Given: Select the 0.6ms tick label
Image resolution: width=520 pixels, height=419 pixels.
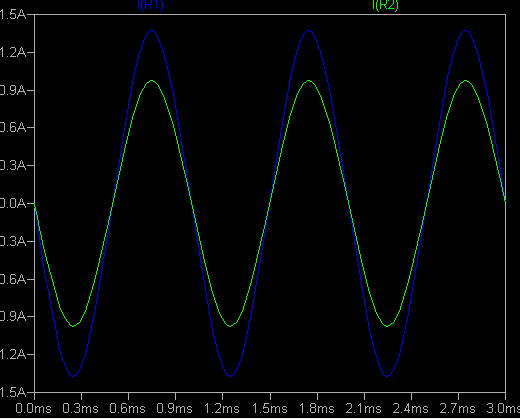Looking at the screenshot, I should click(x=127, y=409).
